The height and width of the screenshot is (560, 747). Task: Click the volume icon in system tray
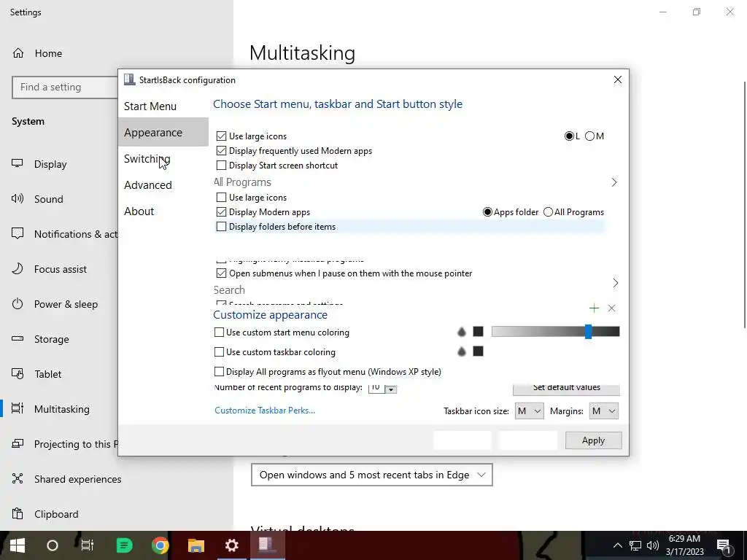[x=653, y=545]
